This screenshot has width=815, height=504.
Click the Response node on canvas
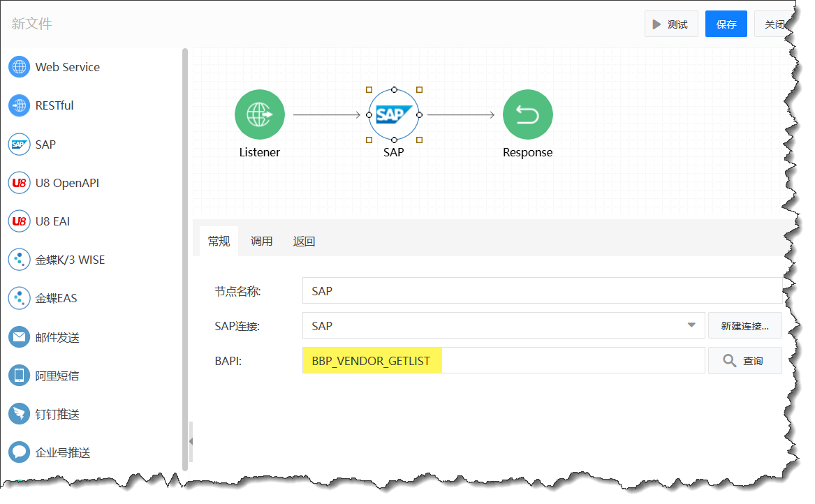click(x=527, y=114)
